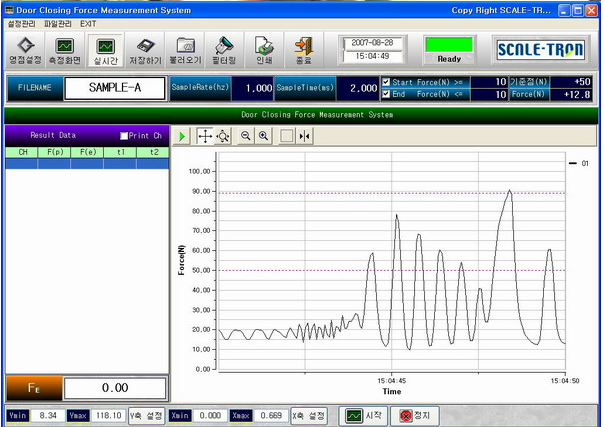Click the zoom out magnifier icon
This screenshot has width=605, height=427.
246,136
